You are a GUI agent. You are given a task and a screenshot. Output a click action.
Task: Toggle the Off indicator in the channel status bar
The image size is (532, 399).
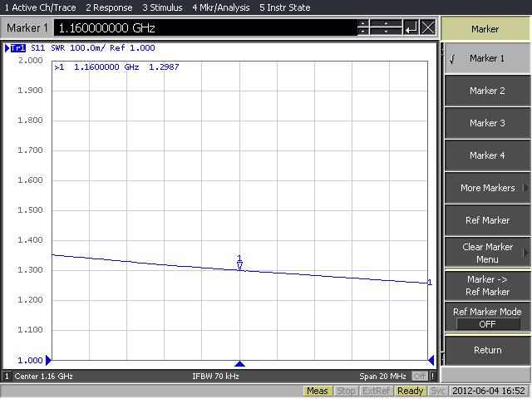(420, 377)
